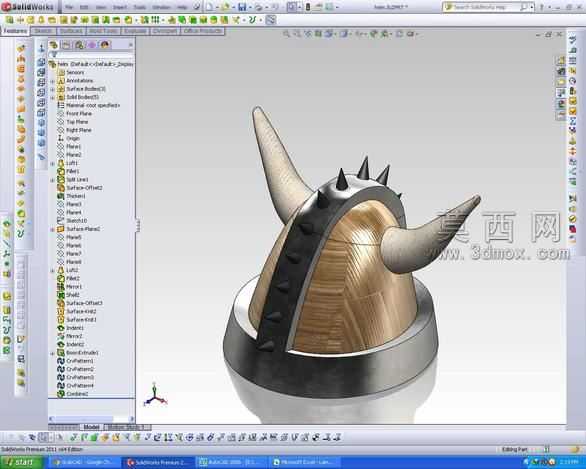586x469 pixels.
Task: Click the Zoom to Fit view icon
Action: [x=287, y=34]
